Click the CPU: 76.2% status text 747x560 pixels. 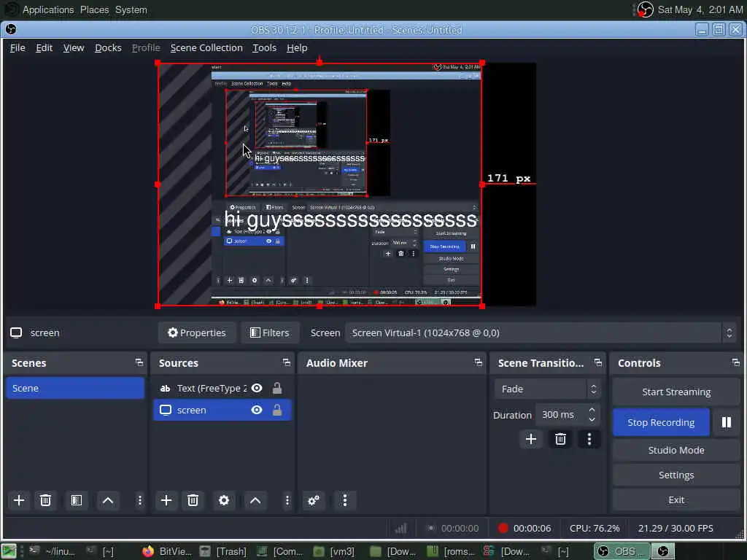595,528
